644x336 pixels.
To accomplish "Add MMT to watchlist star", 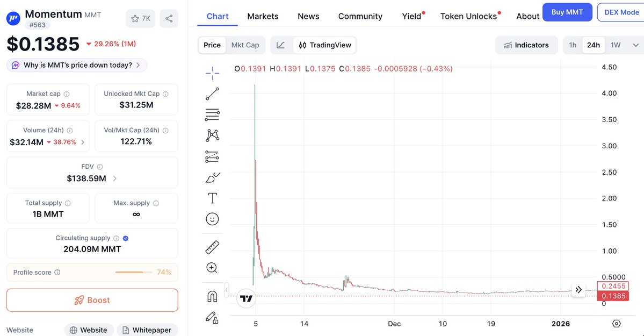I will coord(141,18).
